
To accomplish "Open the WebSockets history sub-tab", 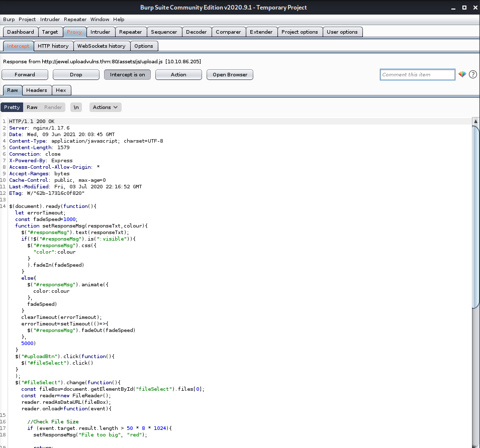I will [x=102, y=46].
